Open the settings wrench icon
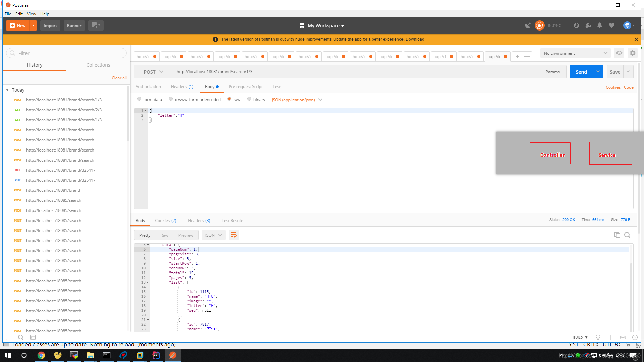Image resolution: width=644 pixels, height=362 pixels. point(588,25)
